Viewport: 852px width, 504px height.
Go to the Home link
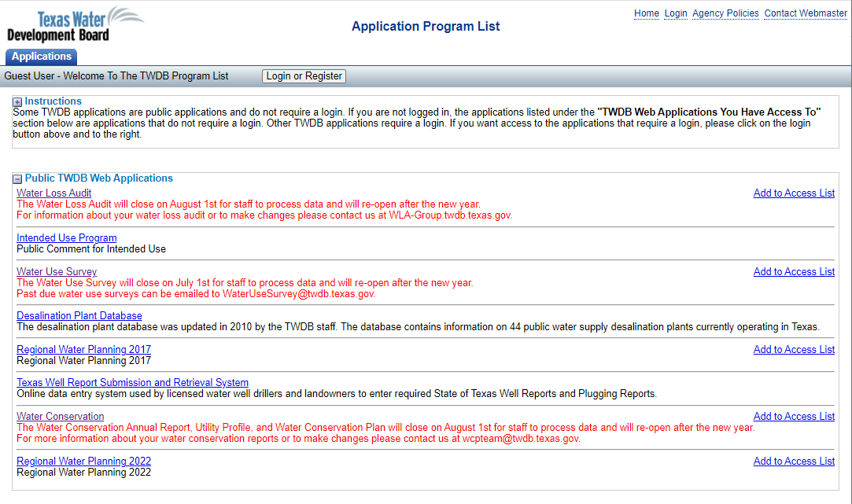pyautogui.click(x=647, y=13)
